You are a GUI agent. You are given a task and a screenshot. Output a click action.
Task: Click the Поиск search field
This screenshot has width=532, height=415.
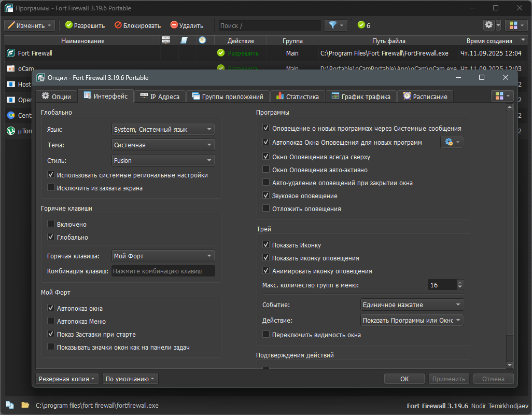[x=270, y=25]
